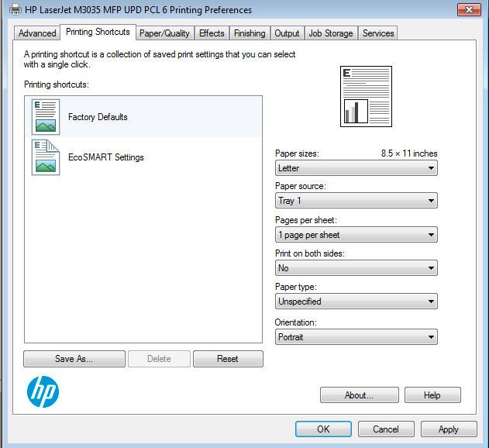Confirm settings with the OK button
This screenshot has height=448, width=489.
point(323,429)
